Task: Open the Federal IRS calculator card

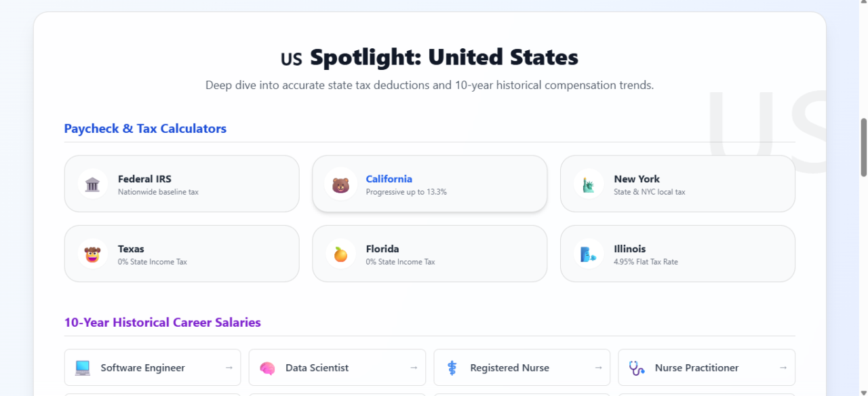Action: [x=181, y=183]
